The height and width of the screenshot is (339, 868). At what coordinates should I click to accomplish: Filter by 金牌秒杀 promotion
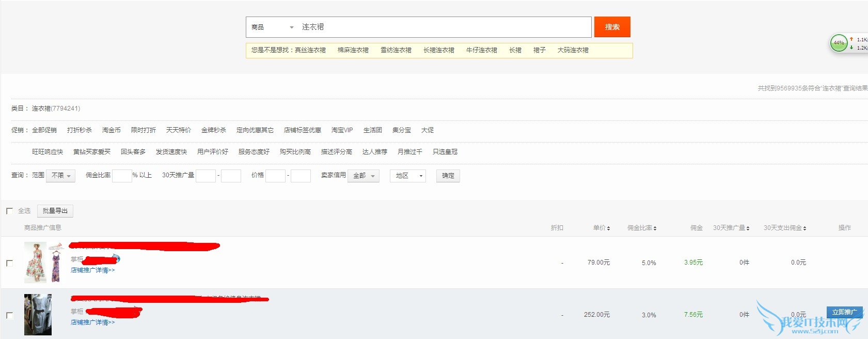[x=214, y=130]
